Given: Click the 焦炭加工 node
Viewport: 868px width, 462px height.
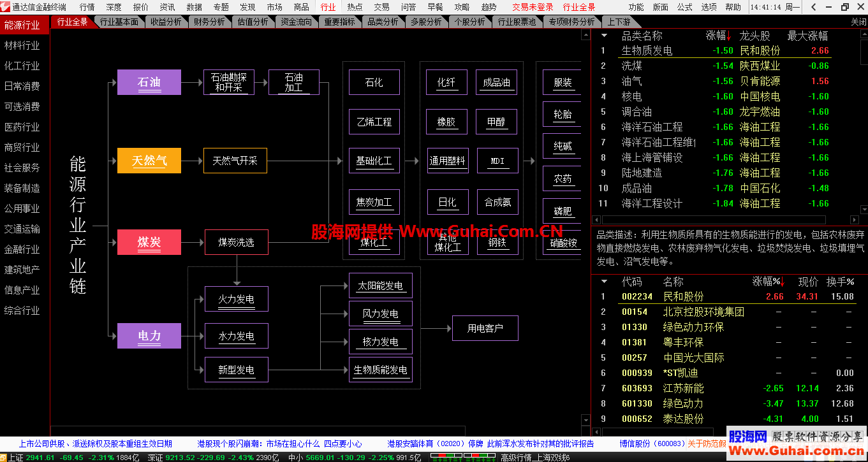Looking at the screenshot, I should [374, 202].
